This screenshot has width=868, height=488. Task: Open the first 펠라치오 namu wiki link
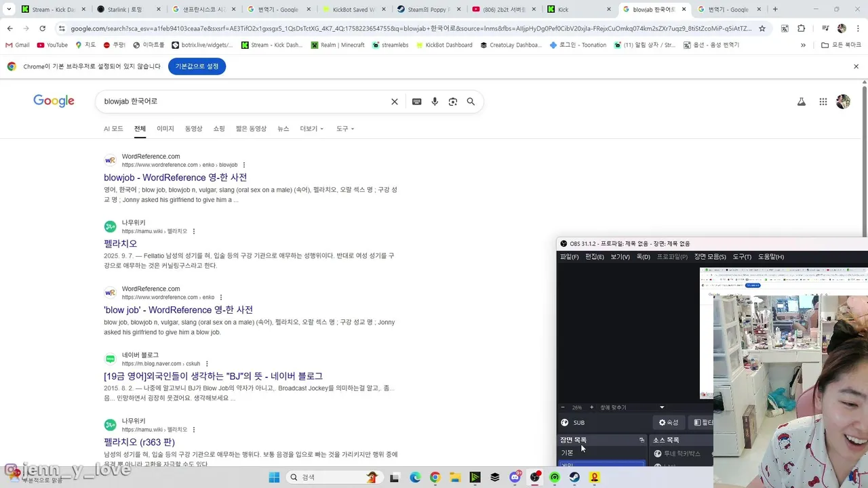(121, 243)
